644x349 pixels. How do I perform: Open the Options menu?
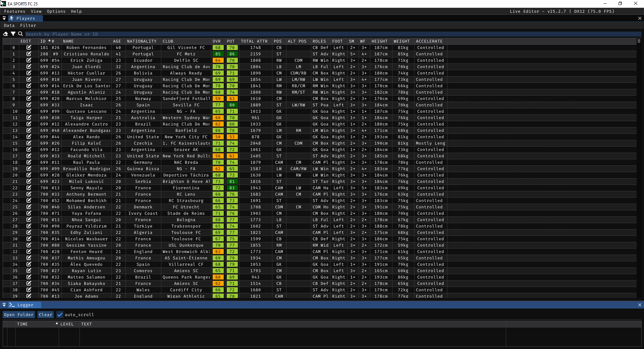(56, 11)
